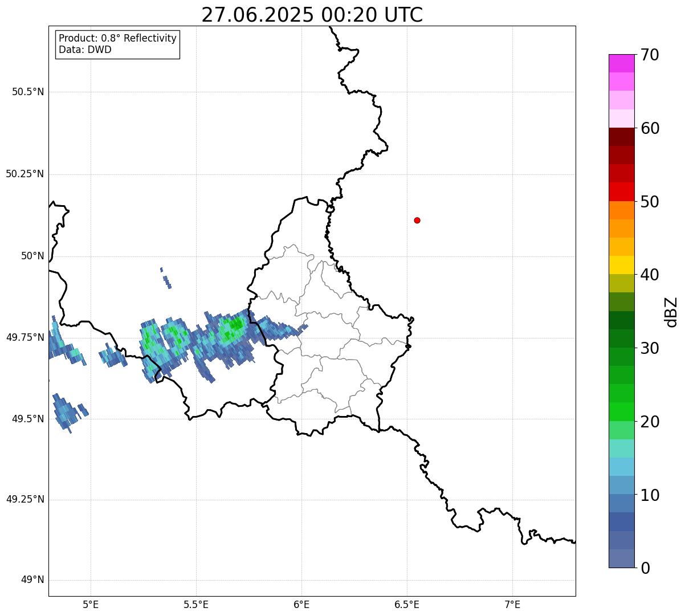Click the 50.25°N latitude label
Viewport: 685px width, 616px height.
click(x=25, y=174)
